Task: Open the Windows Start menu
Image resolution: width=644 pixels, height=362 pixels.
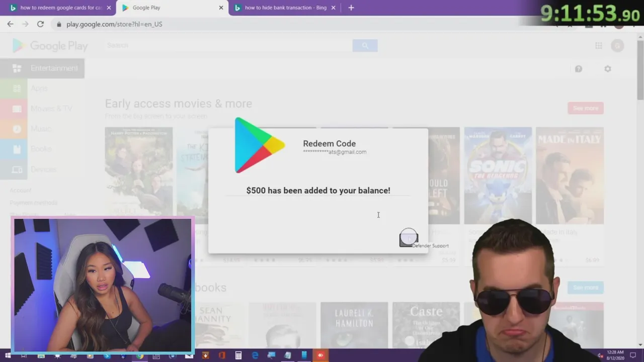Action: [x=8, y=355]
